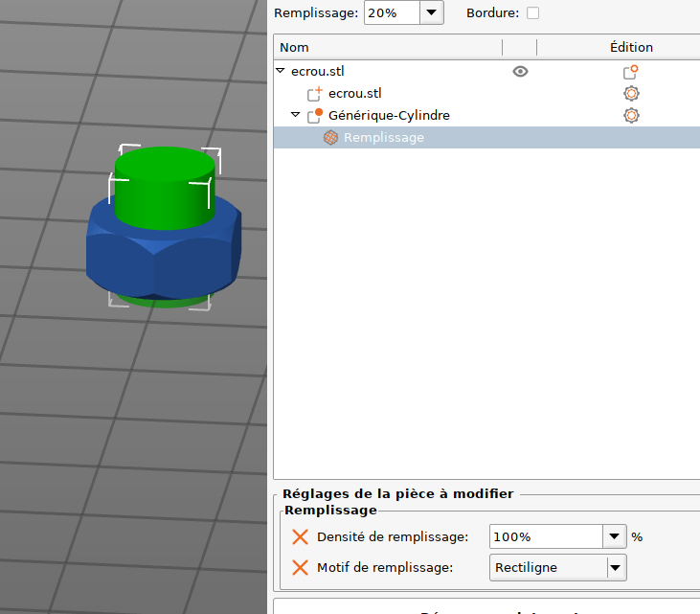Click the part icon beside child ecrou.stl

coord(315,94)
